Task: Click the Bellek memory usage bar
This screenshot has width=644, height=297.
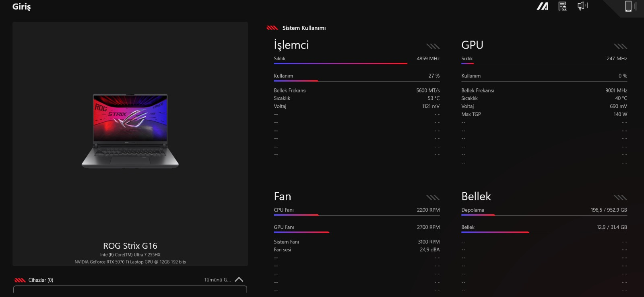Action: coord(544,232)
